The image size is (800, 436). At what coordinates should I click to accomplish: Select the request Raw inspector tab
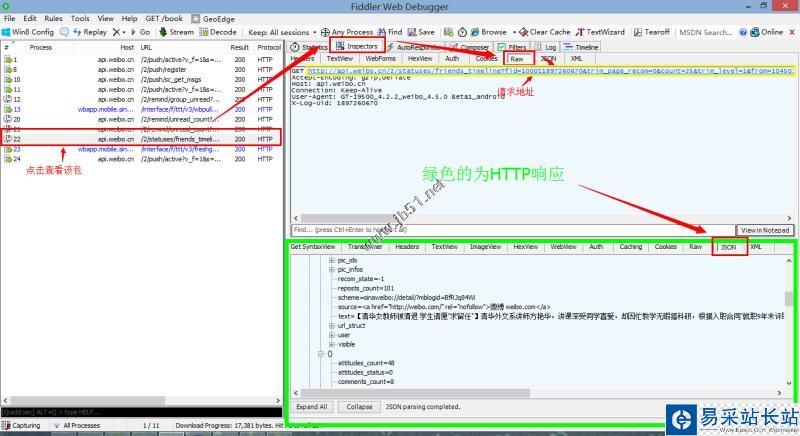(517, 59)
